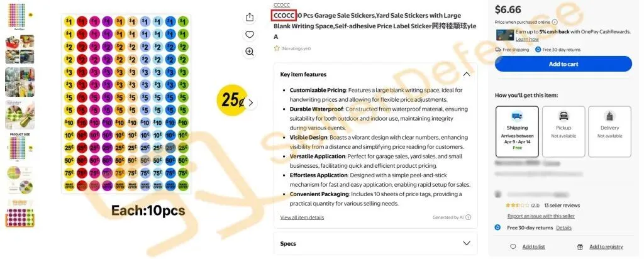644x259 pixels.
Task: Favorite the item with the heart icon
Action: point(250,35)
